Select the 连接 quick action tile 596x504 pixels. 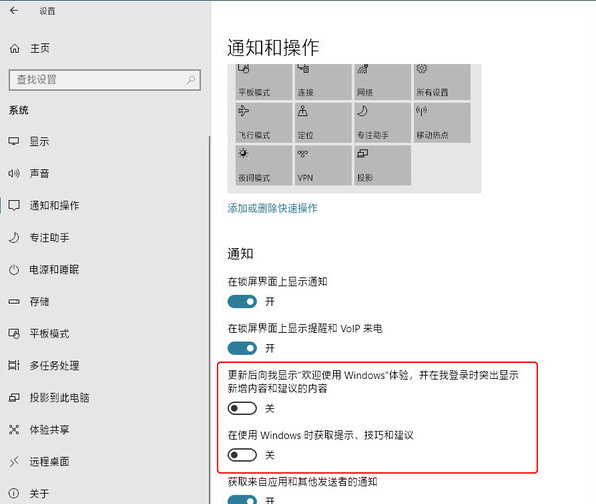323,82
